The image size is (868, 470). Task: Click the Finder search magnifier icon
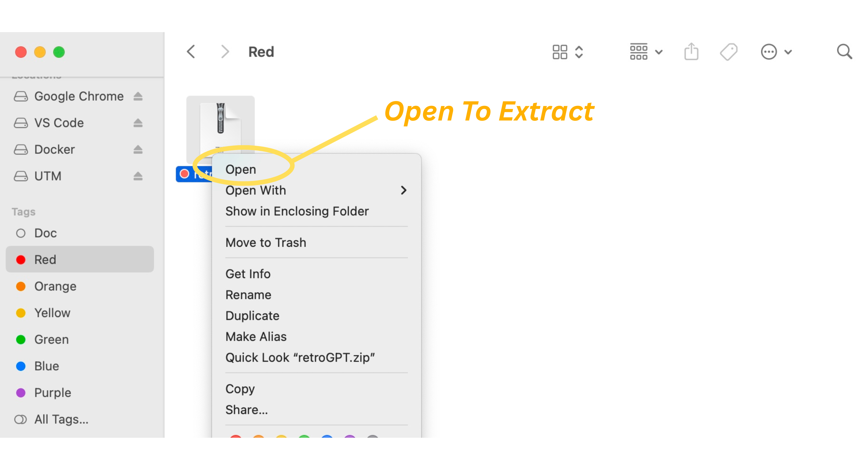tap(844, 52)
